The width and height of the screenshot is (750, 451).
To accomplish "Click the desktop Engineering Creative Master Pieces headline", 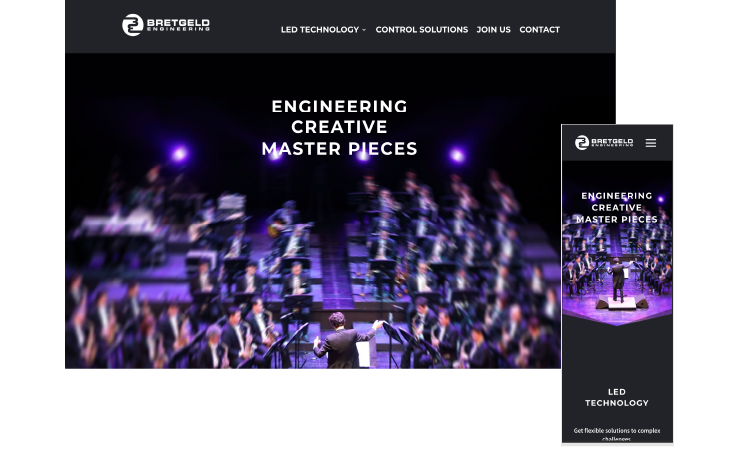I will [339, 127].
